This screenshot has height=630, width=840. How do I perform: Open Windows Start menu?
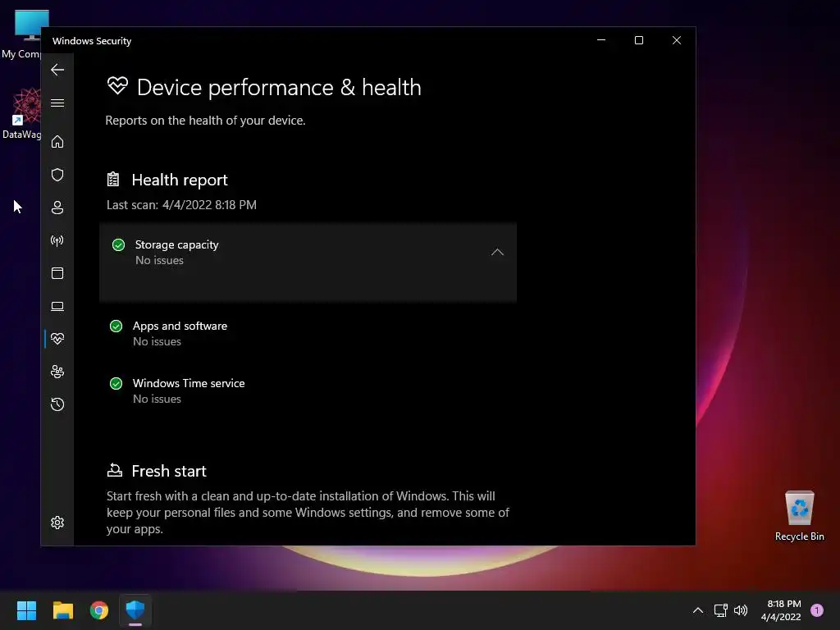click(26, 610)
